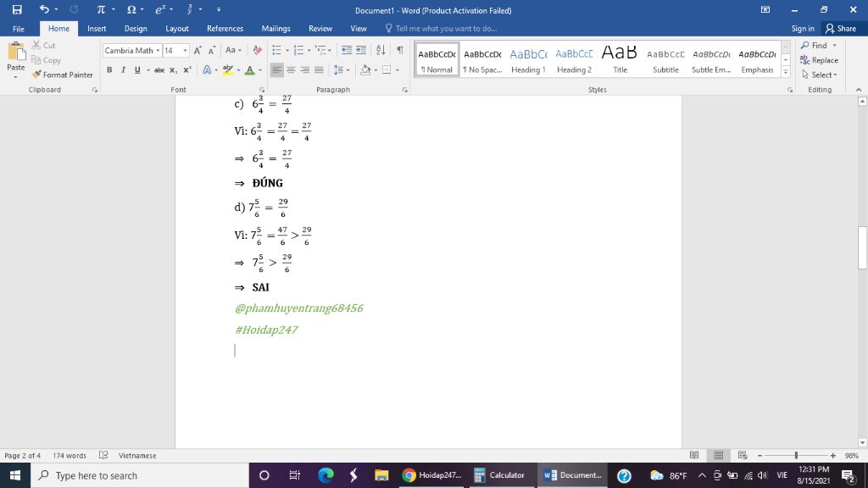
Task: Align text to the right
Action: 305,69
